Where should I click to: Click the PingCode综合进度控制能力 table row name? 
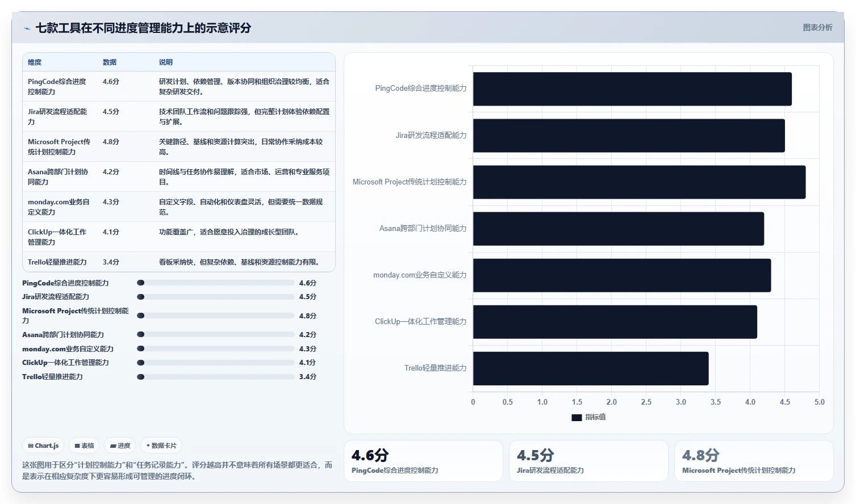[x=57, y=86]
